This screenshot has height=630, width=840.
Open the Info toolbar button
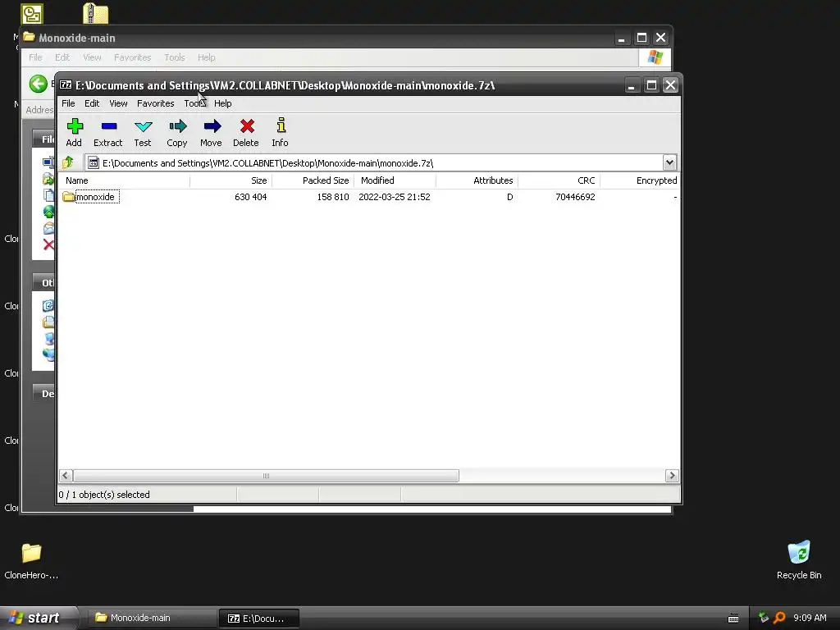point(281,132)
